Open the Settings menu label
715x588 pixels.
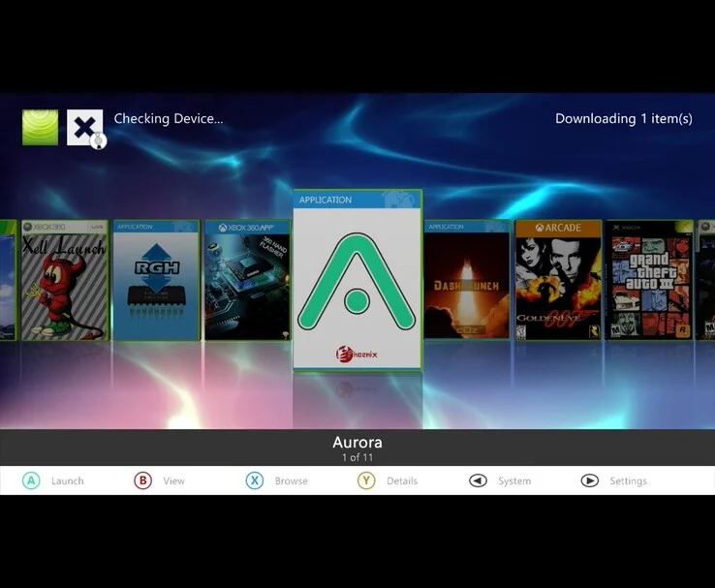tap(628, 480)
